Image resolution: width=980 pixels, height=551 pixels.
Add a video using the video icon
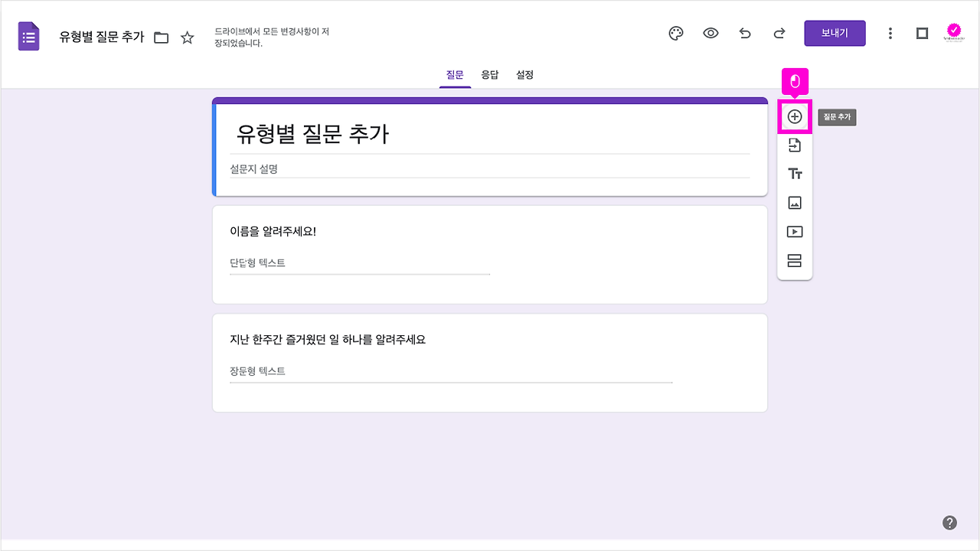coord(795,231)
